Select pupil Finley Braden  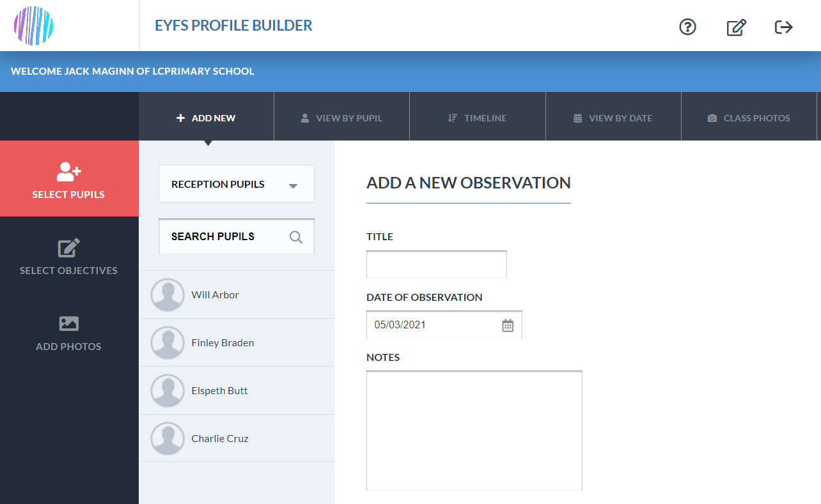pos(237,343)
